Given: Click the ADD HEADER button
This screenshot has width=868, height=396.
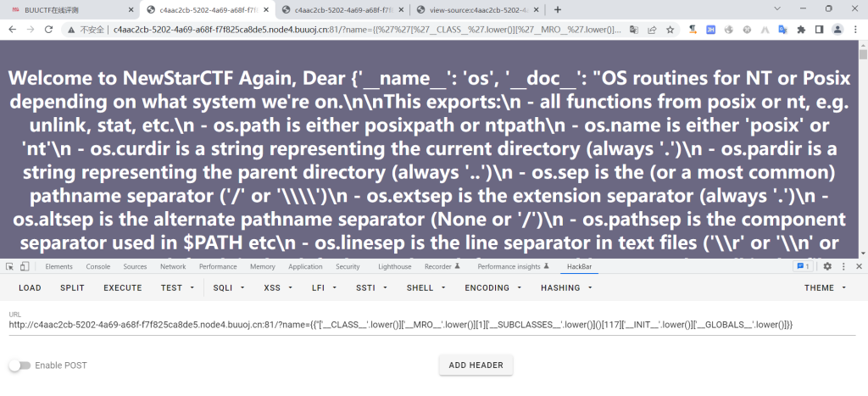Looking at the screenshot, I should point(476,365).
